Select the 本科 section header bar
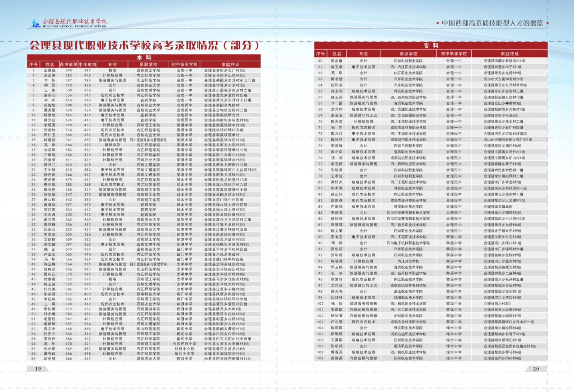The width and height of the screenshot is (574, 392). (144, 58)
